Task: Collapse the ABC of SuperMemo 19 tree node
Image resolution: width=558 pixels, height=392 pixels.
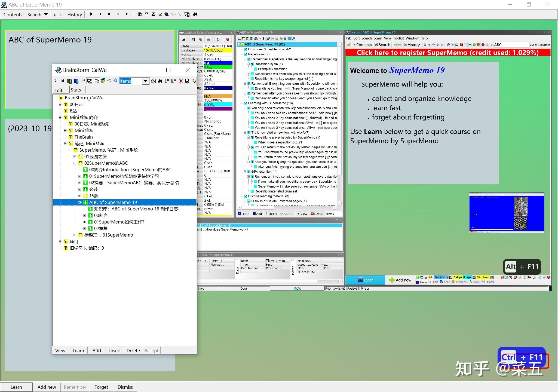Action: click(80, 202)
